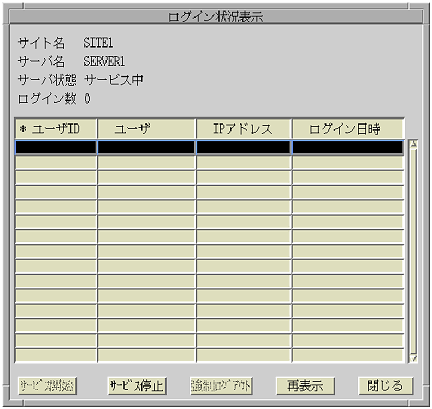
Task: Click the IPアドレス column header
Action: [x=243, y=129]
